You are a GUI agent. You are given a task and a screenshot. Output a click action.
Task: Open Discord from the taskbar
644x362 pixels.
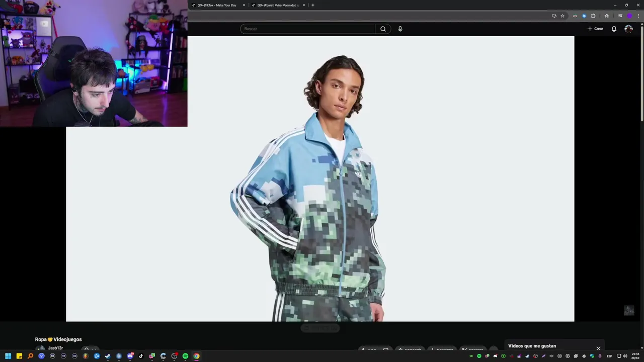click(x=130, y=356)
